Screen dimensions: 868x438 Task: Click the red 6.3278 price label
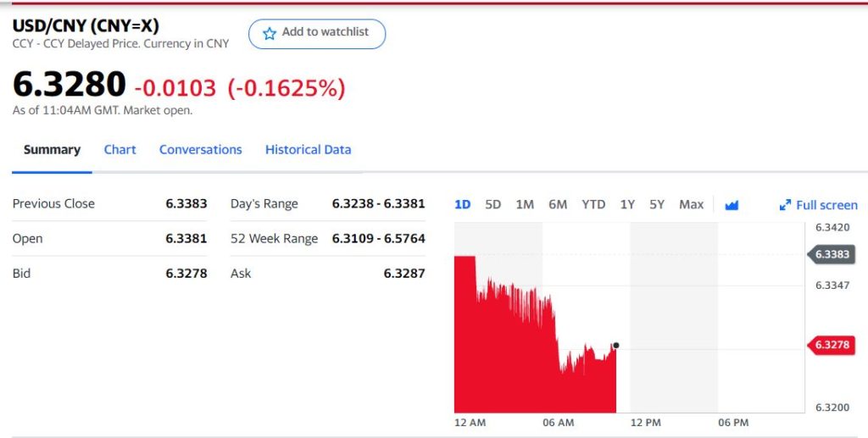click(x=832, y=345)
